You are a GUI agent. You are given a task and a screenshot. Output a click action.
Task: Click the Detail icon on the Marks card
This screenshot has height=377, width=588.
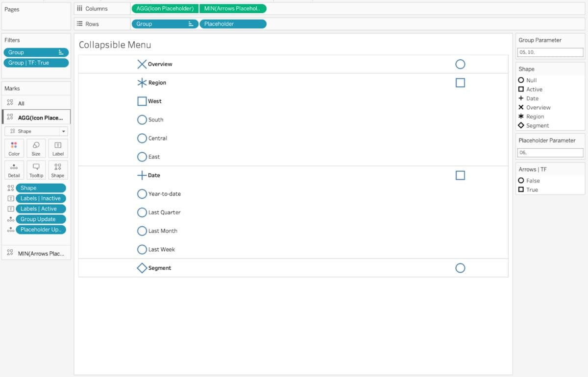point(14,169)
